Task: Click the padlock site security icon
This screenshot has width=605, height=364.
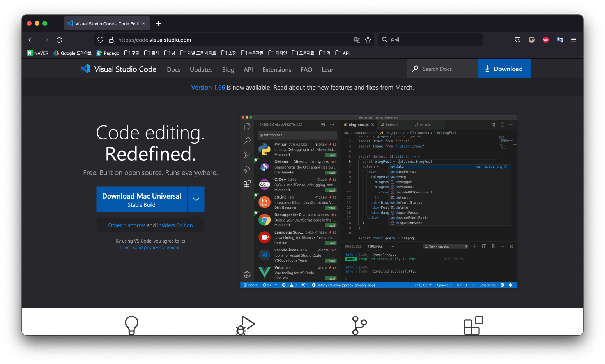Action: (111, 40)
